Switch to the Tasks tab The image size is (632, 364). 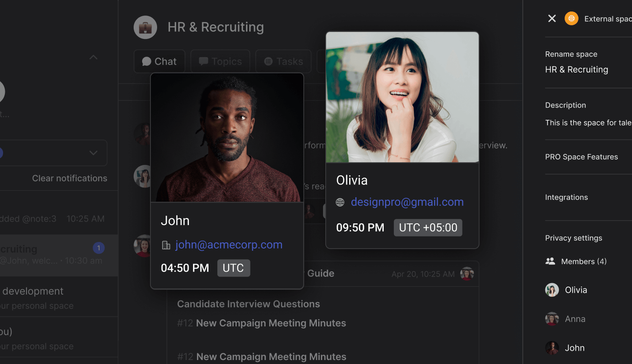283,61
